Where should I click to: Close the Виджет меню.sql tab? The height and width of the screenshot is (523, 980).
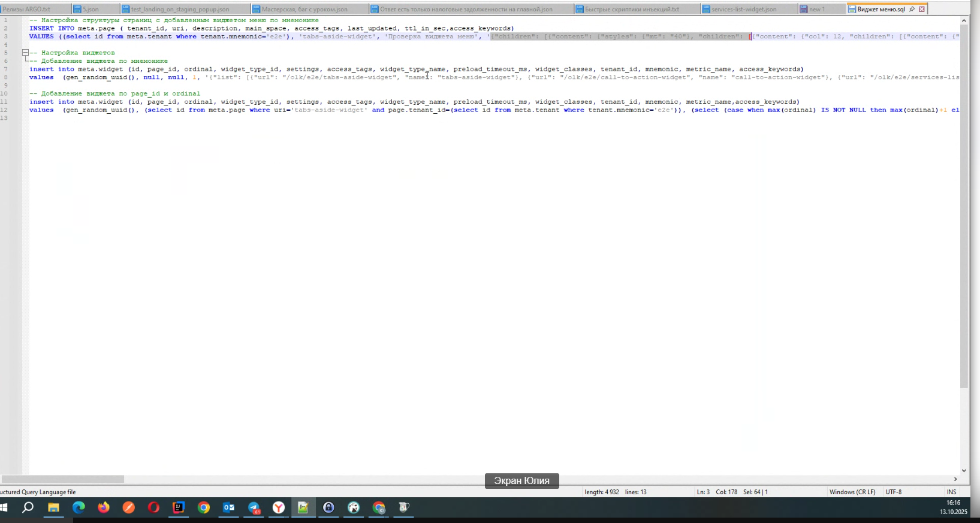coord(922,9)
